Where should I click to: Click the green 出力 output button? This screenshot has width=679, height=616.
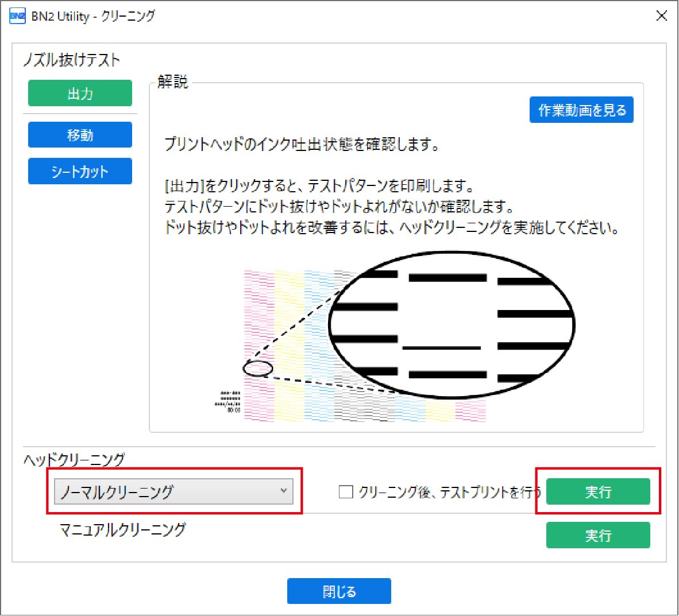coord(80,93)
